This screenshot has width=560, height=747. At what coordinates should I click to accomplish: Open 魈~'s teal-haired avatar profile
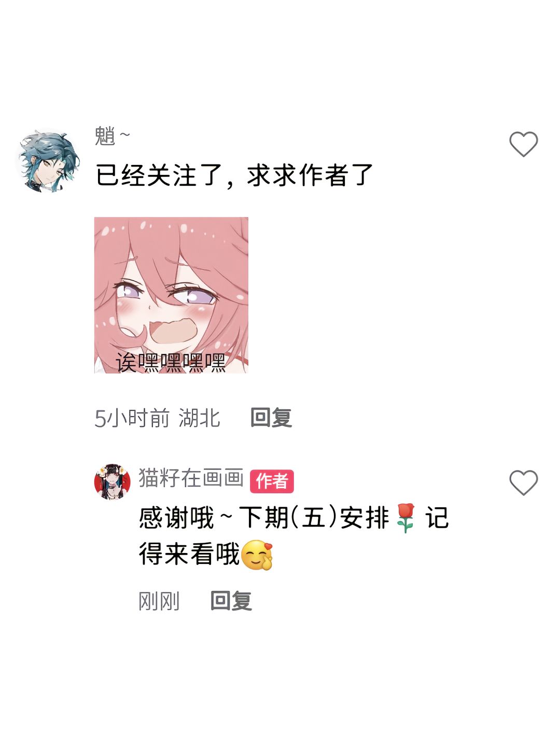pos(48,161)
